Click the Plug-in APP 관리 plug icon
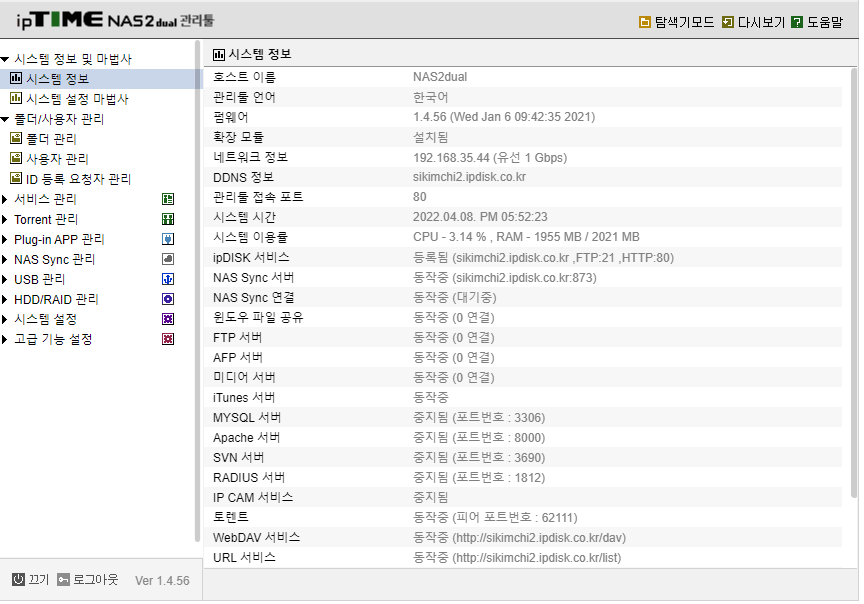This screenshot has width=864, height=604. pos(168,239)
